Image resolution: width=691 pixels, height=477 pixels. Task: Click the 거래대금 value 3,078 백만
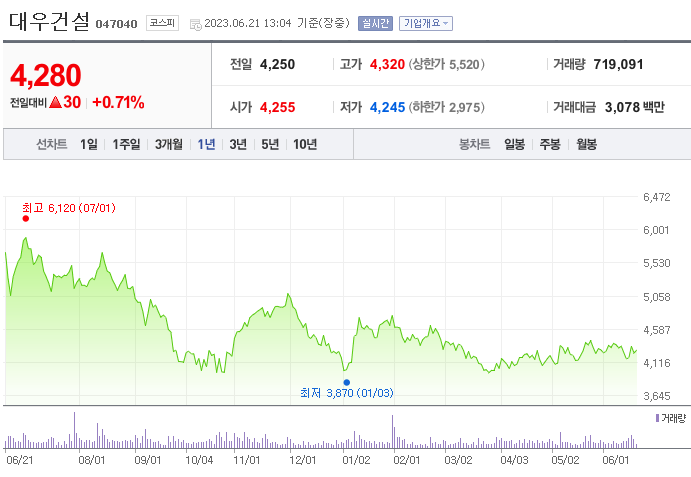click(635, 107)
